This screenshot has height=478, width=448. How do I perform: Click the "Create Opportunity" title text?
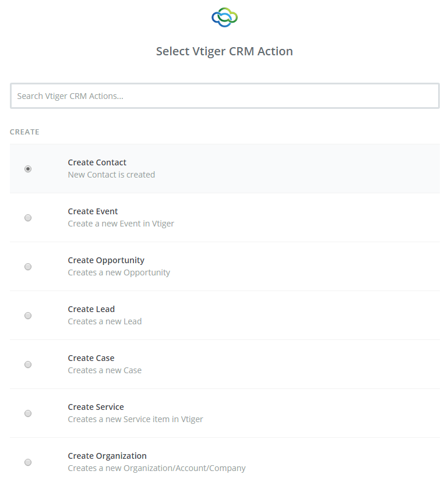[106, 260]
